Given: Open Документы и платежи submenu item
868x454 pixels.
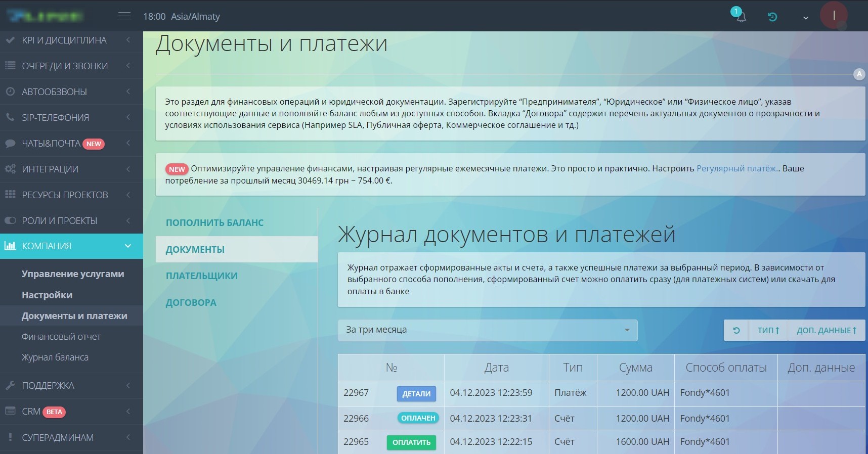Looking at the screenshot, I should tap(74, 315).
